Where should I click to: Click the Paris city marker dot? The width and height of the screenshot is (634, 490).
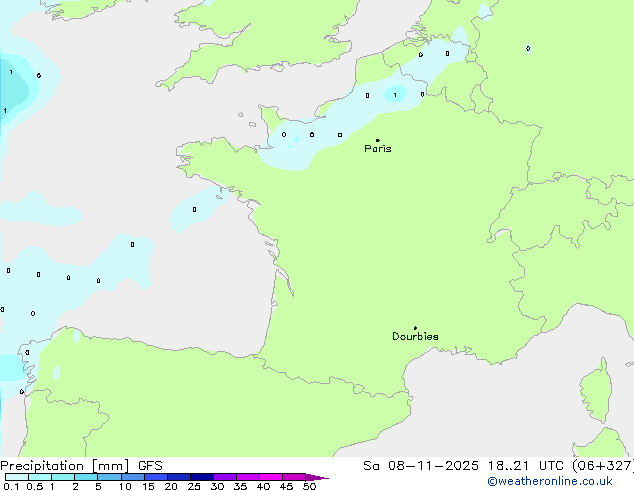(377, 140)
